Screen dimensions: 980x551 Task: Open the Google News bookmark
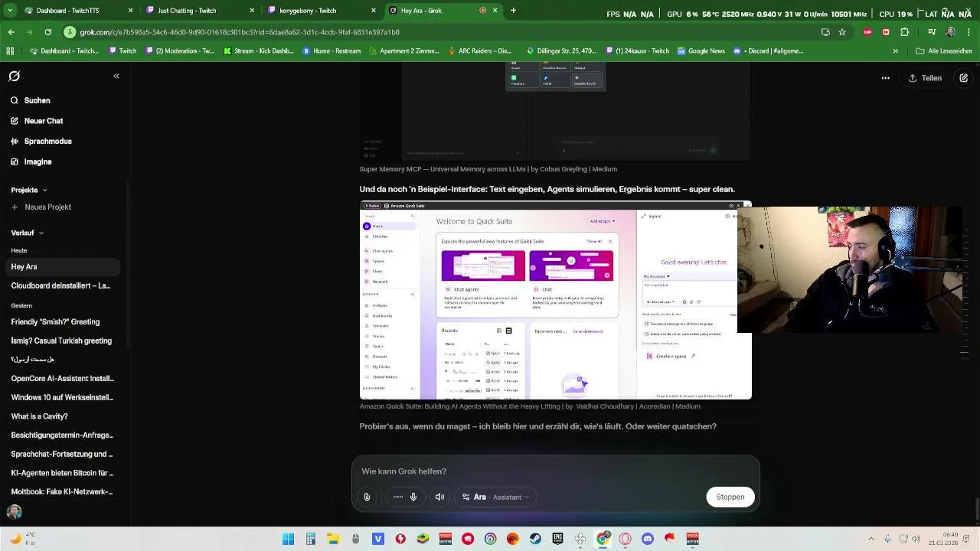point(701,51)
